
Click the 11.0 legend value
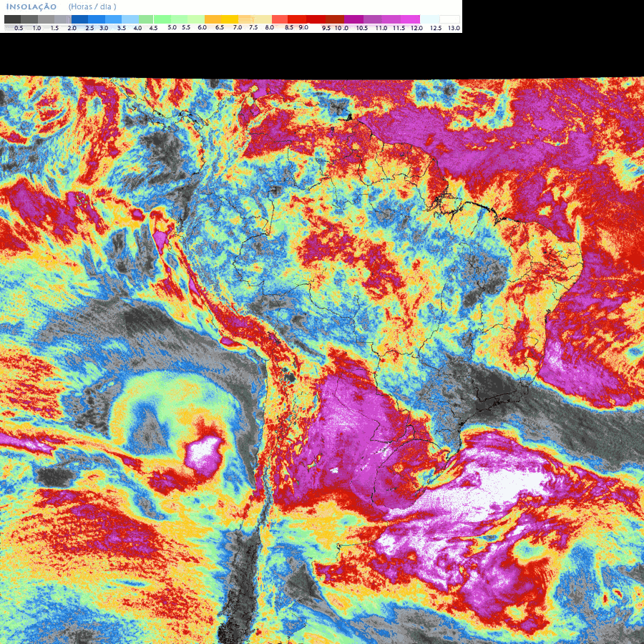(x=381, y=28)
